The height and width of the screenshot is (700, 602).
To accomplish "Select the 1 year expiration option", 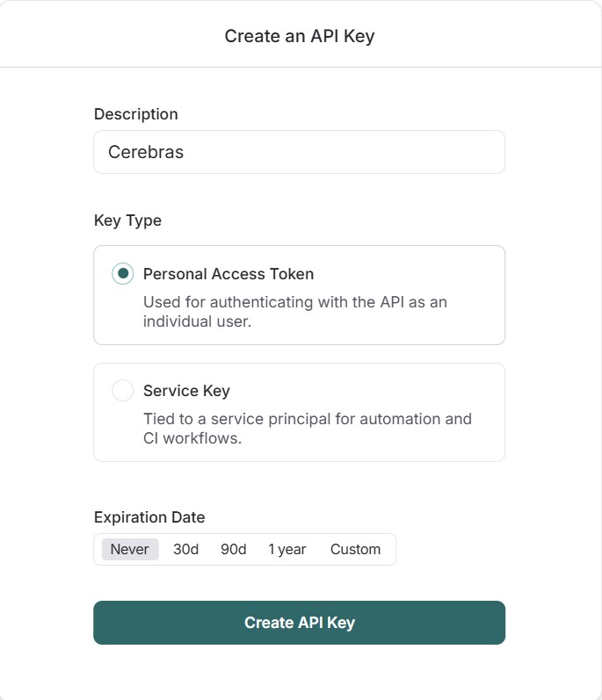I will tap(287, 549).
